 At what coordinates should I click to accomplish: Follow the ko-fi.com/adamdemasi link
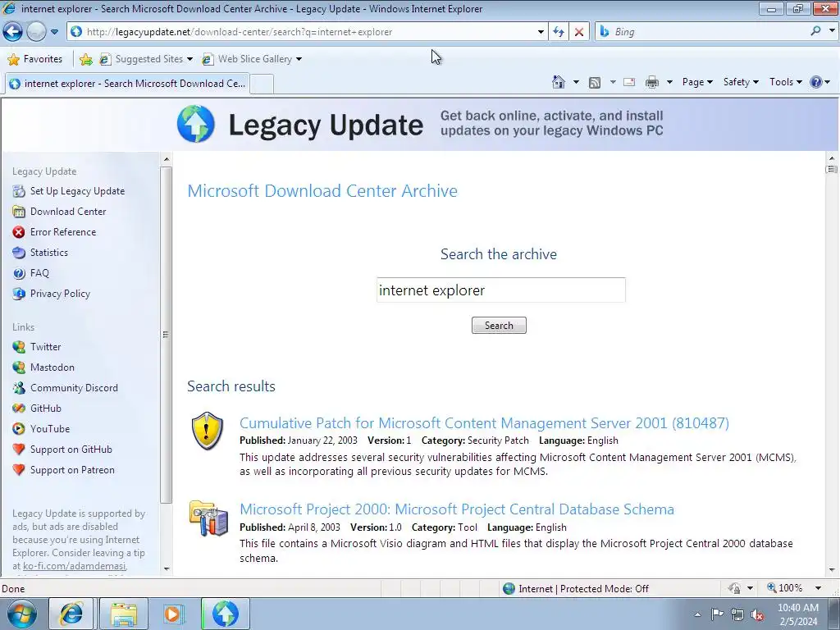(75, 566)
